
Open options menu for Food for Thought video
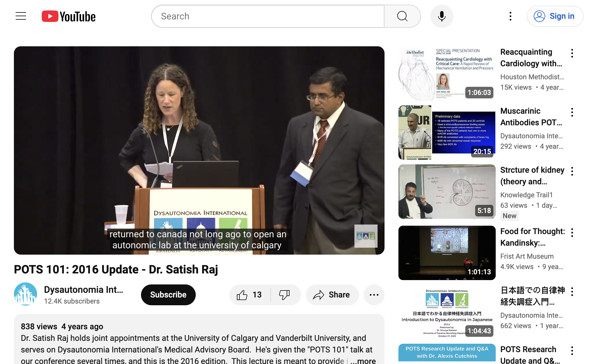(x=572, y=233)
